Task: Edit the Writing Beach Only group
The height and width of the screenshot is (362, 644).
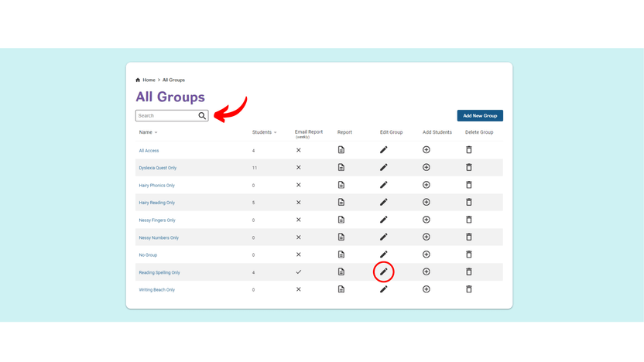Action: (x=384, y=289)
